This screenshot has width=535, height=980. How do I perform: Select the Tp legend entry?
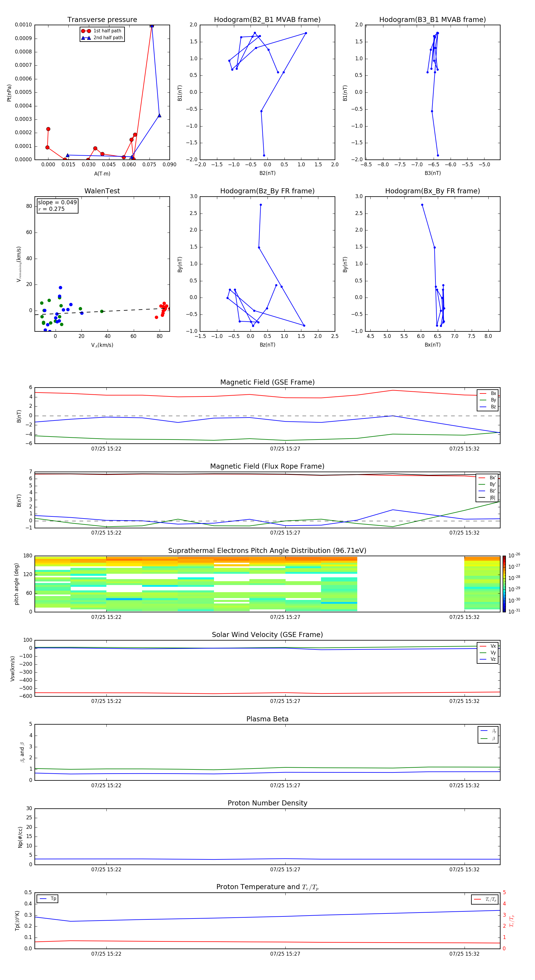[x=47, y=899]
